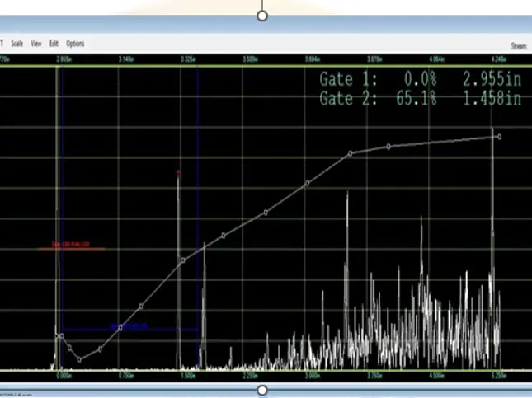Click the 4.500in bottom axis label
The height and width of the screenshot is (398, 532).
(436, 376)
